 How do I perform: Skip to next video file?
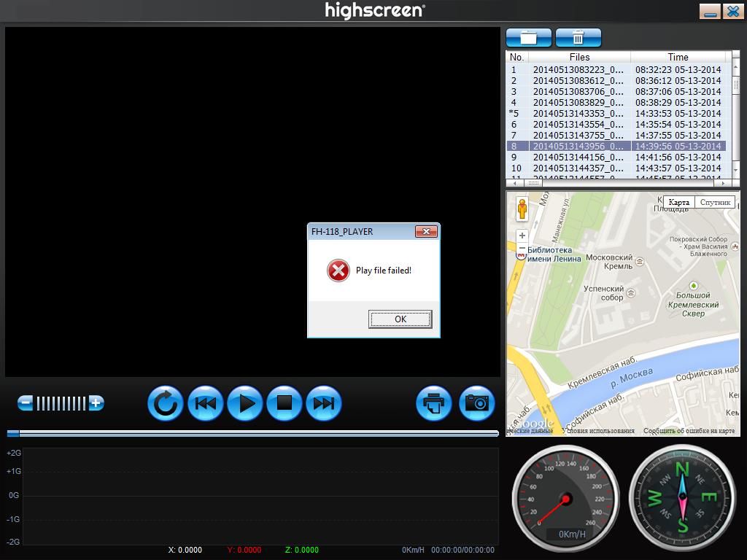(x=324, y=403)
